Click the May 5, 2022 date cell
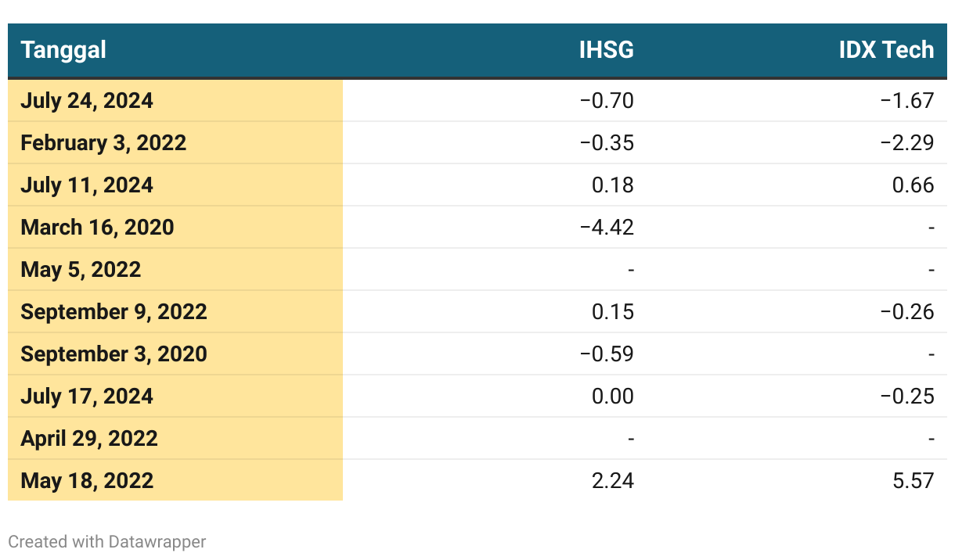 point(81,270)
